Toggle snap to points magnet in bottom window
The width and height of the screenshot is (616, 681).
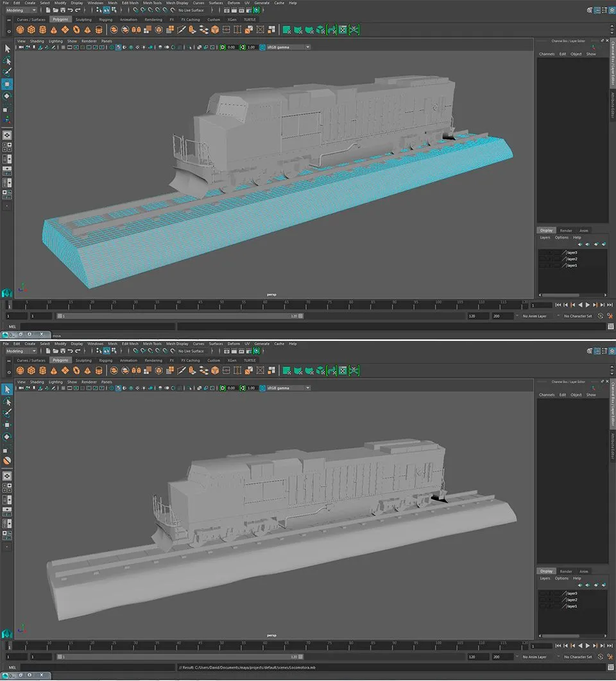pos(150,351)
